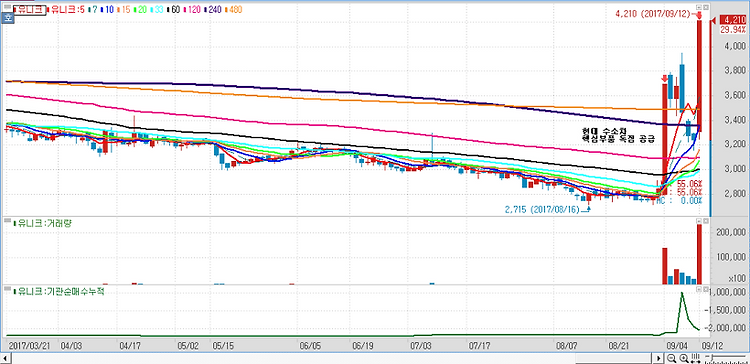The height and width of the screenshot is (364, 750).
Task: Click the blue '호' button on the price chart
Action: click(8, 18)
